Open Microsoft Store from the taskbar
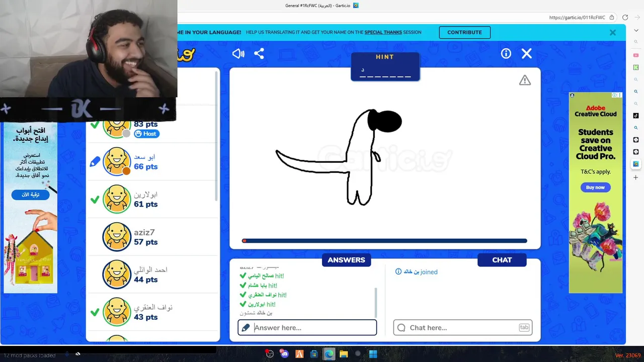The image size is (644, 362). point(314,354)
